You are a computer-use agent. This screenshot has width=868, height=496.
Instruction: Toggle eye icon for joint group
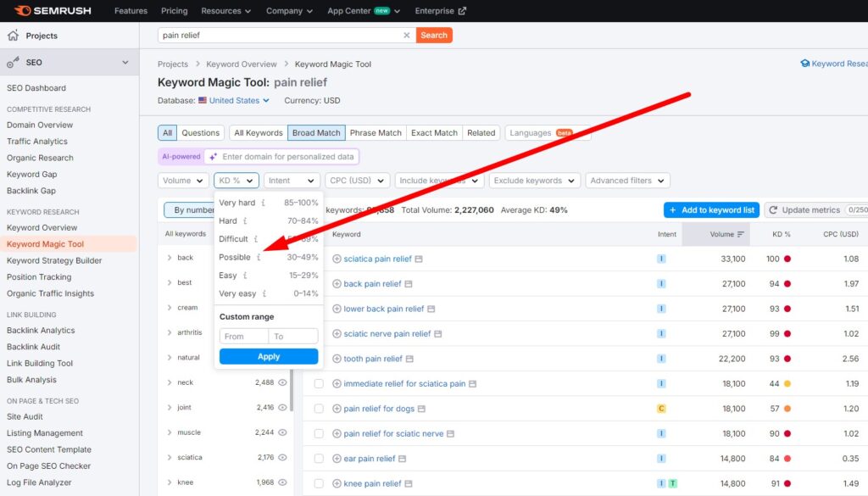click(282, 408)
